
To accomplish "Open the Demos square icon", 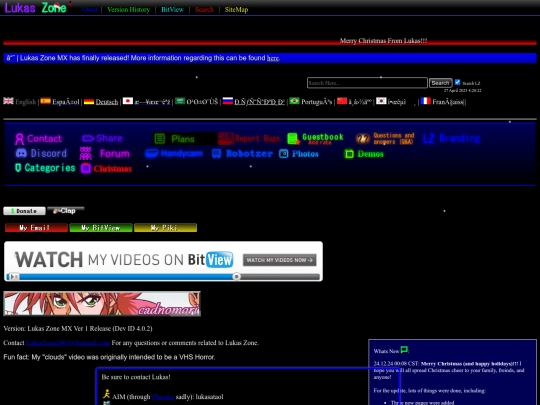I will 349,154.
